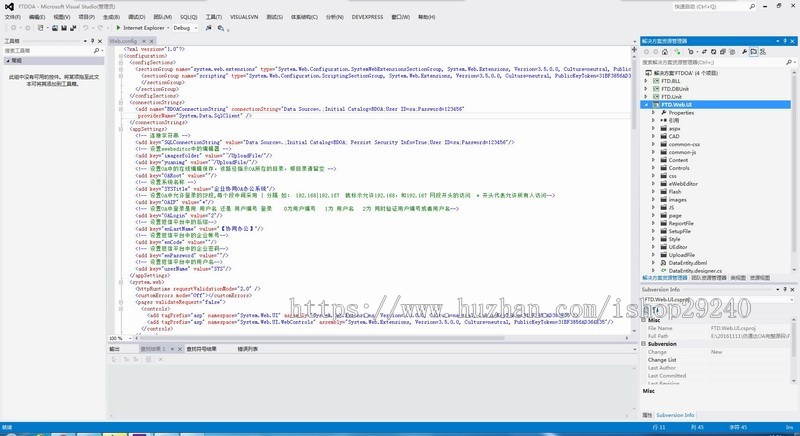Screen dimensions: 800x436
Task: Click the Show All Files icon
Action: tap(732, 52)
